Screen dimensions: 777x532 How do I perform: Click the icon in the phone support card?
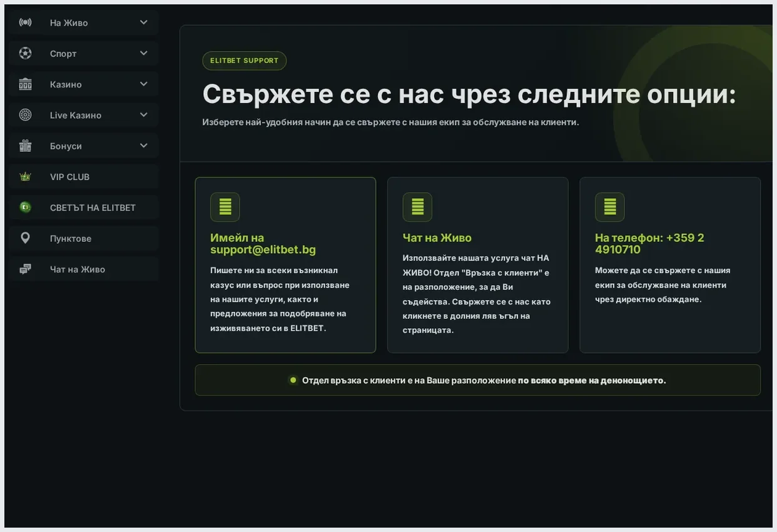609,207
